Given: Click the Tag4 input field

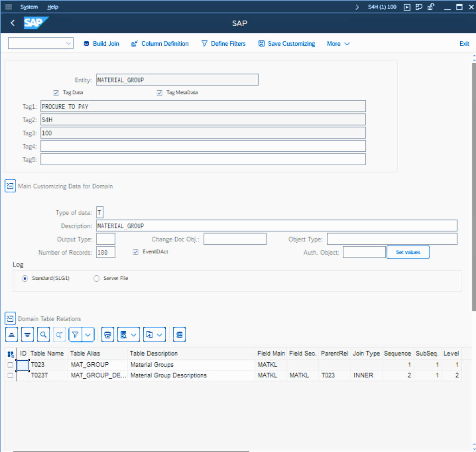Looking at the screenshot, I should click(203, 146).
